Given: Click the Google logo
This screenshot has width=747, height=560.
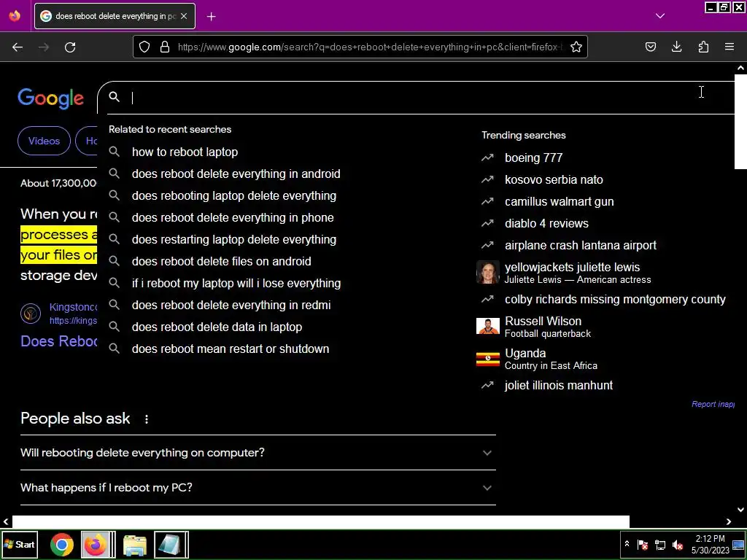Looking at the screenshot, I should (x=50, y=98).
